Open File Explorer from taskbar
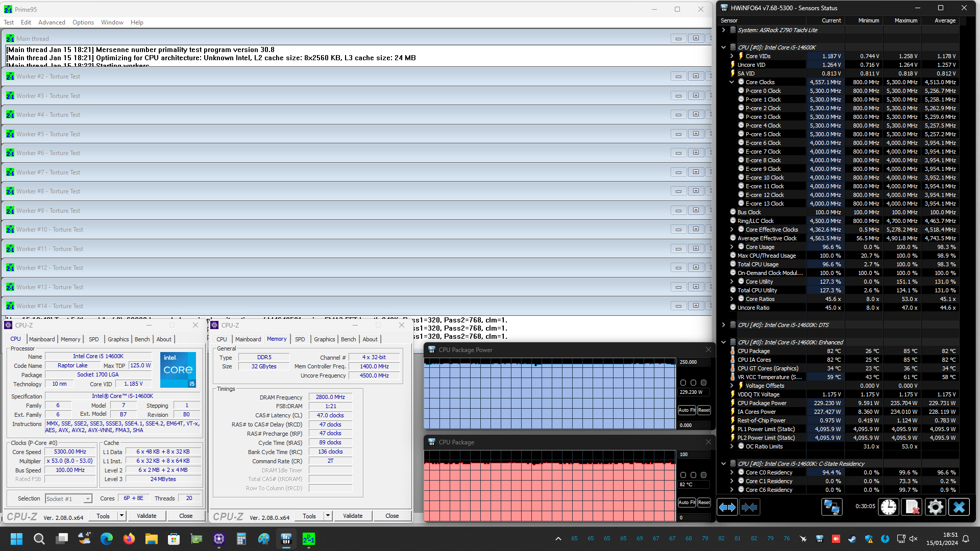The image size is (980, 551). (x=152, y=539)
